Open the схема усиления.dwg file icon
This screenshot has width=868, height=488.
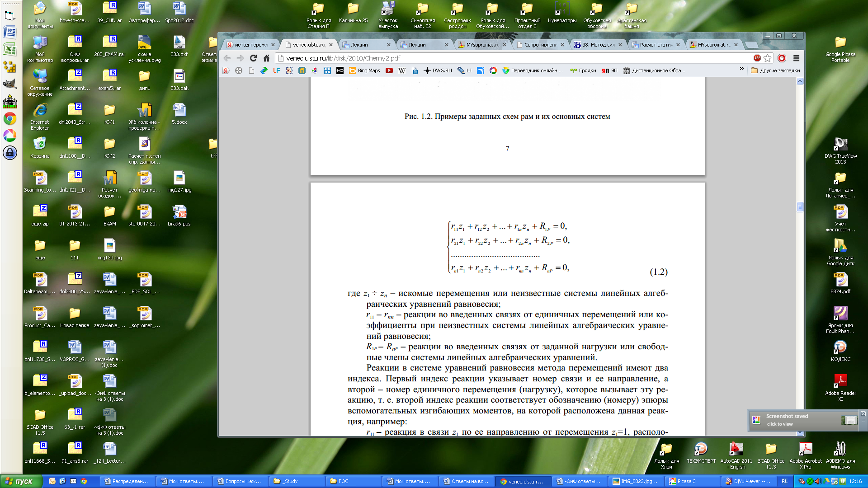[x=145, y=49]
